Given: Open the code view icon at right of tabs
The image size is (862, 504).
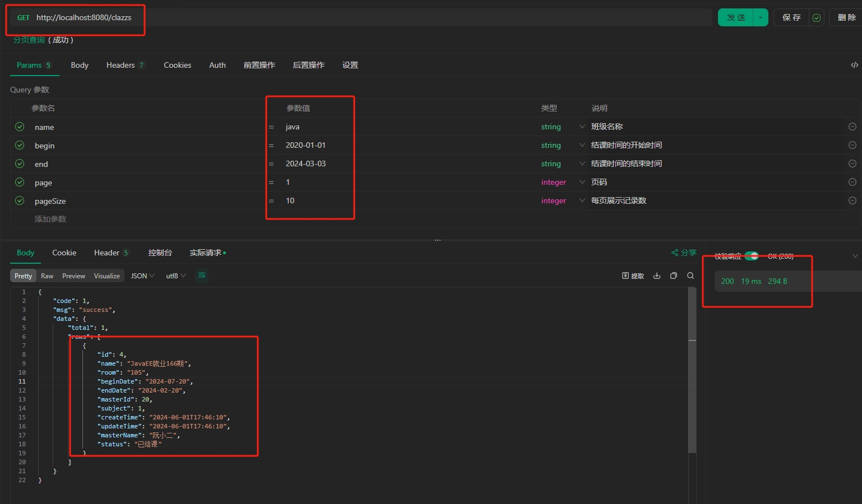Looking at the screenshot, I should pos(854,65).
